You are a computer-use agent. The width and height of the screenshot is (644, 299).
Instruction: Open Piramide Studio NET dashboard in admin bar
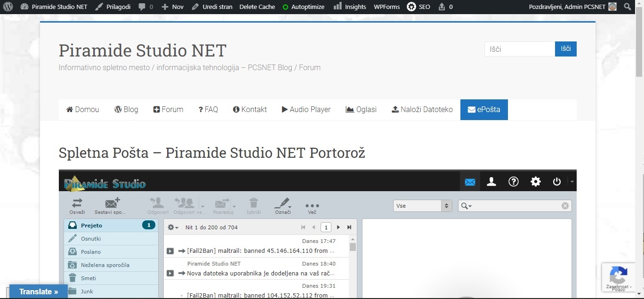[54, 7]
